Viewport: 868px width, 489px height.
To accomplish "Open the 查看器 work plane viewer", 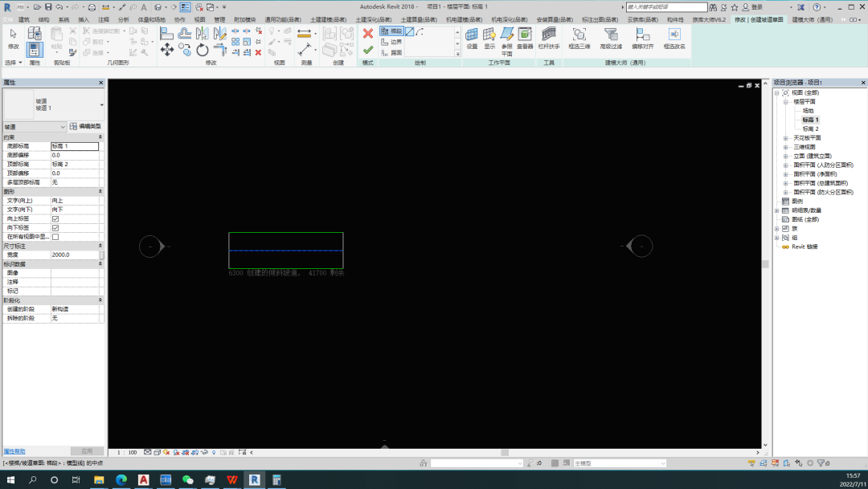I will [x=525, y=39].
